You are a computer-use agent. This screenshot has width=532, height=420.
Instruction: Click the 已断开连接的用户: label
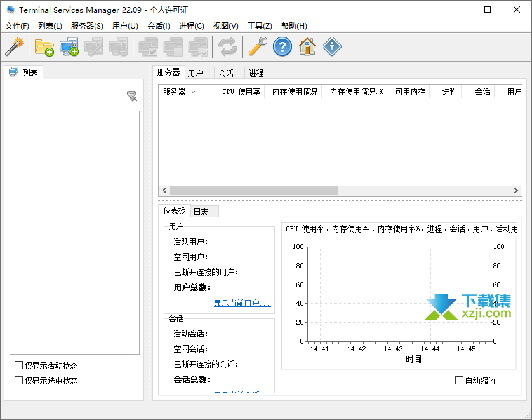tap(206, 272)
